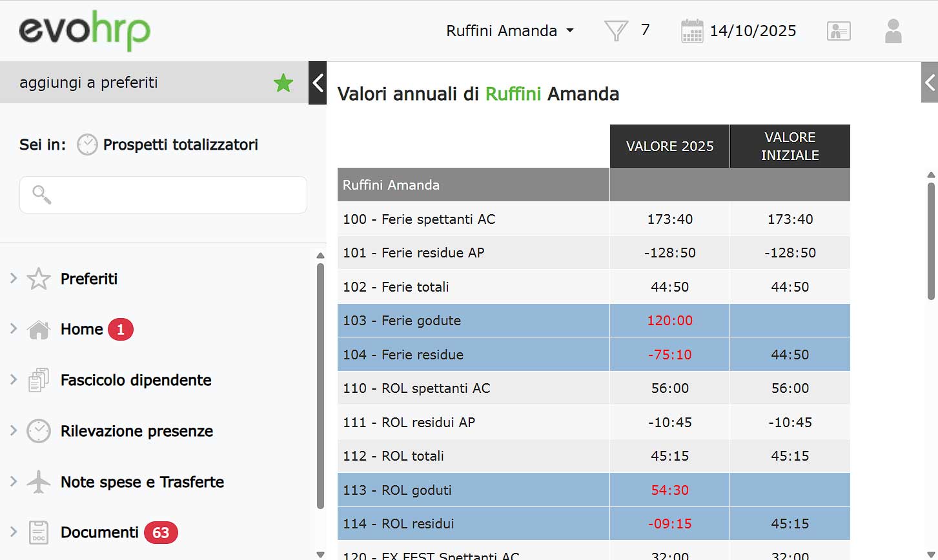The width and height of the screenshot is (938, 560).
Task: Open the Documenti menu item
Action: tap(99, 532)
